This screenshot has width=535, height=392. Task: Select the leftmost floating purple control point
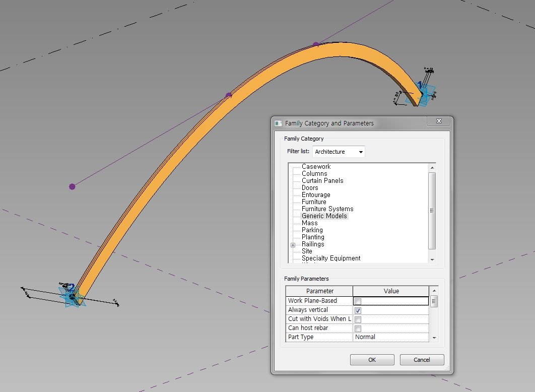coord(72,186)
